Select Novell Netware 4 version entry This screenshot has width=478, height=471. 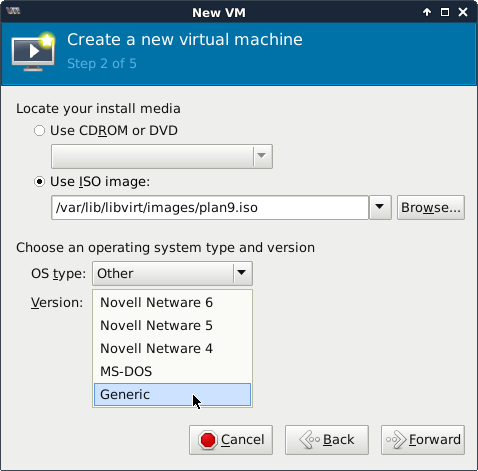tap(172, 348)
